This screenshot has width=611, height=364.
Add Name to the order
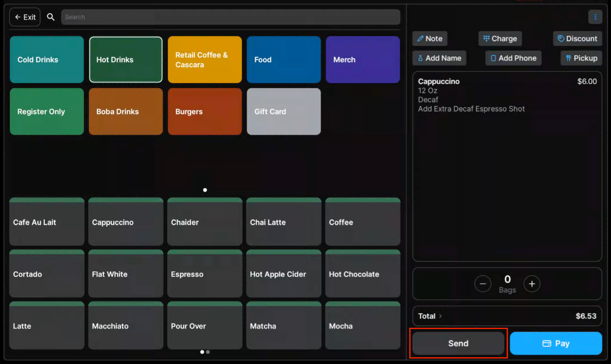[439, 58]
